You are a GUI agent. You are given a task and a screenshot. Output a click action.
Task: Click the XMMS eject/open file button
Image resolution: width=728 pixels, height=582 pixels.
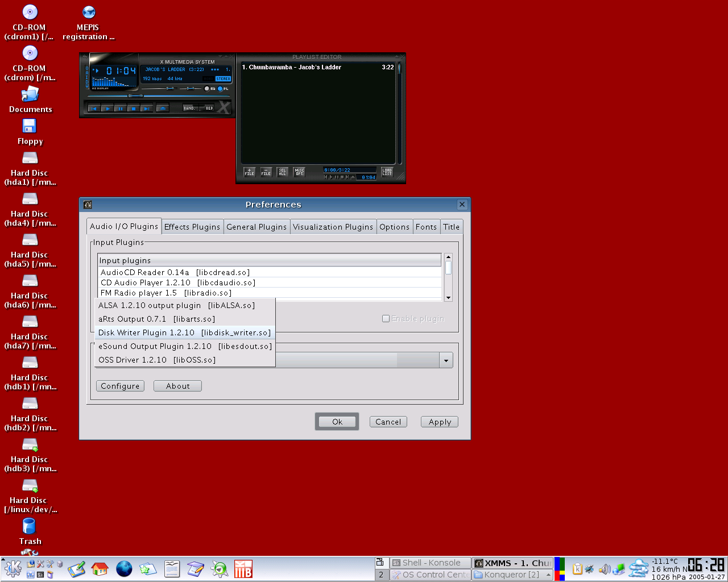click(x=163, y=107)
